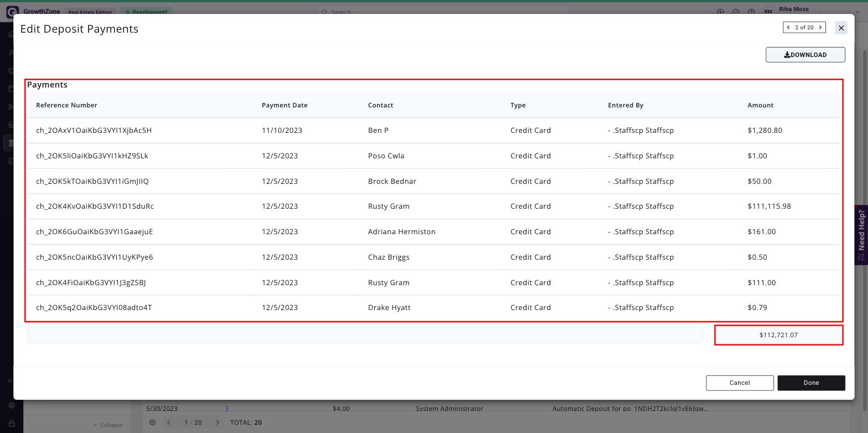Click the Contact column header
This screenshot has width=868, height=433.
coord(381,105)
